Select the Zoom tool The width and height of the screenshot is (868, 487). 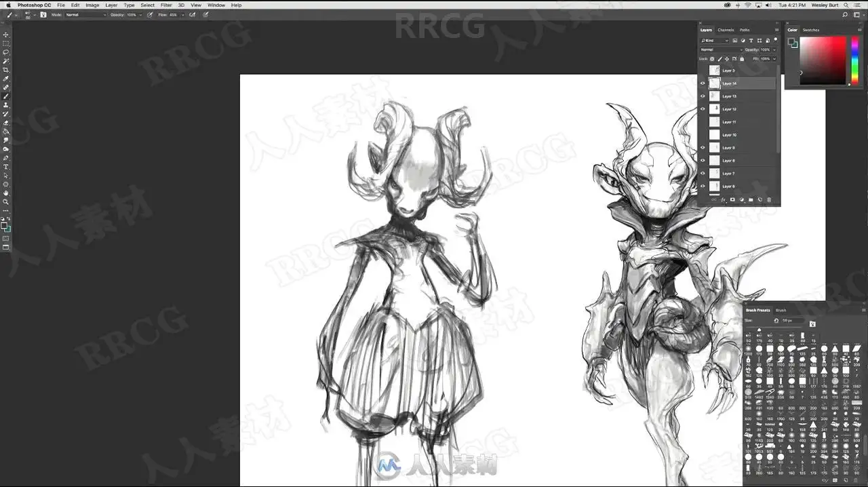point(6,202)
